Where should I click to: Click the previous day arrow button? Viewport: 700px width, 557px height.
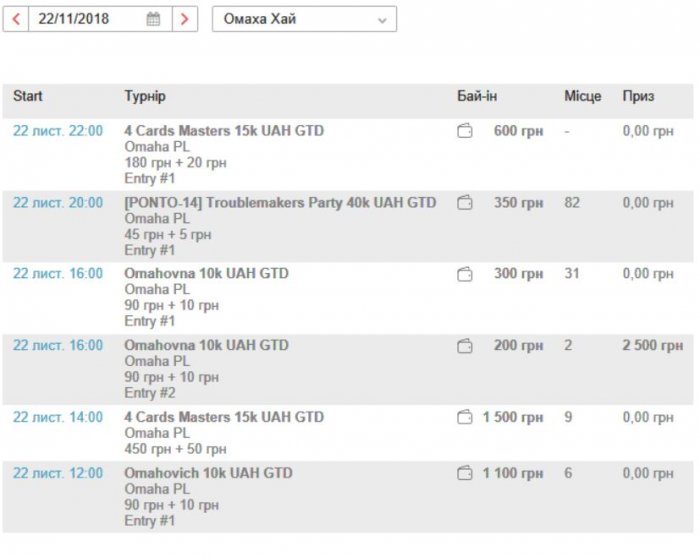pos(16,19)
